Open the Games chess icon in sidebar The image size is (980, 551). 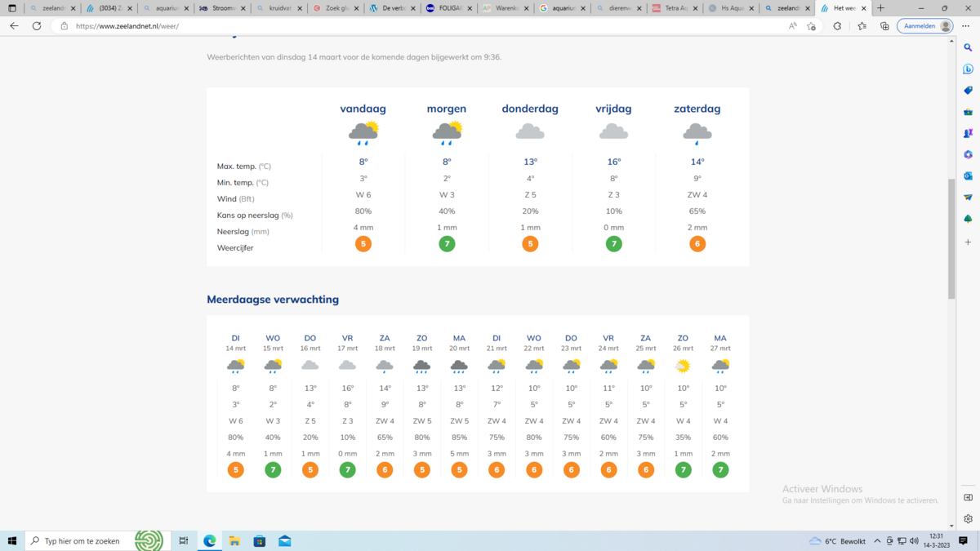pyautogui.click(x=968, y=133)
